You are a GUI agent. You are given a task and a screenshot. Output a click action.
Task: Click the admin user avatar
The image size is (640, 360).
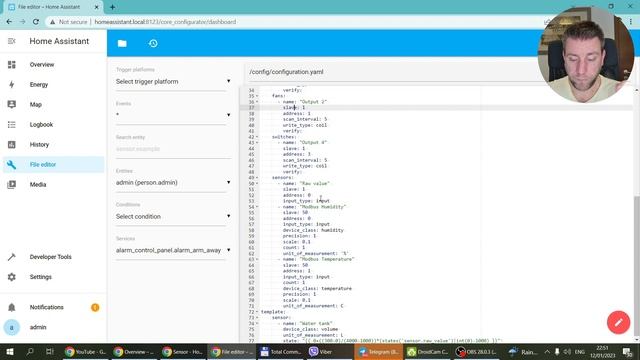11,327
